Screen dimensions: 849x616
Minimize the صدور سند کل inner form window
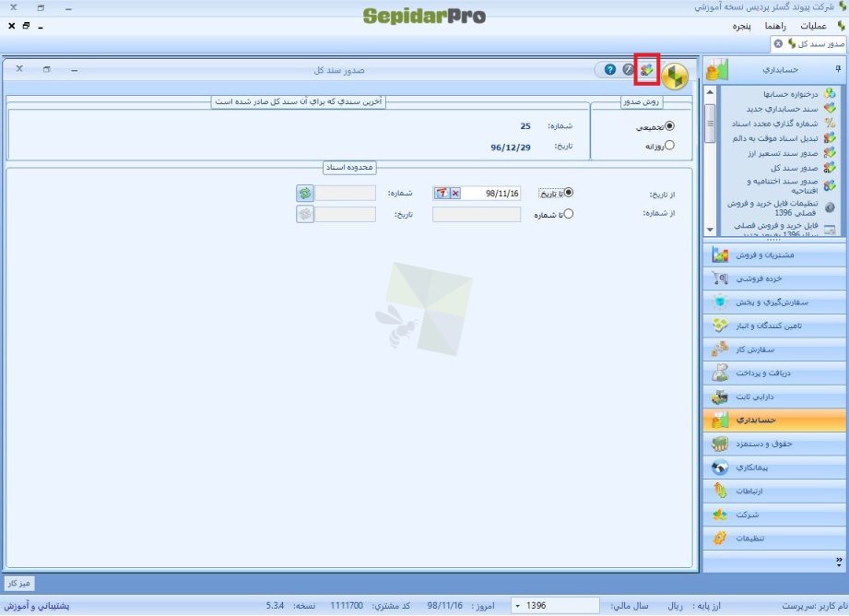coord(74,69)
